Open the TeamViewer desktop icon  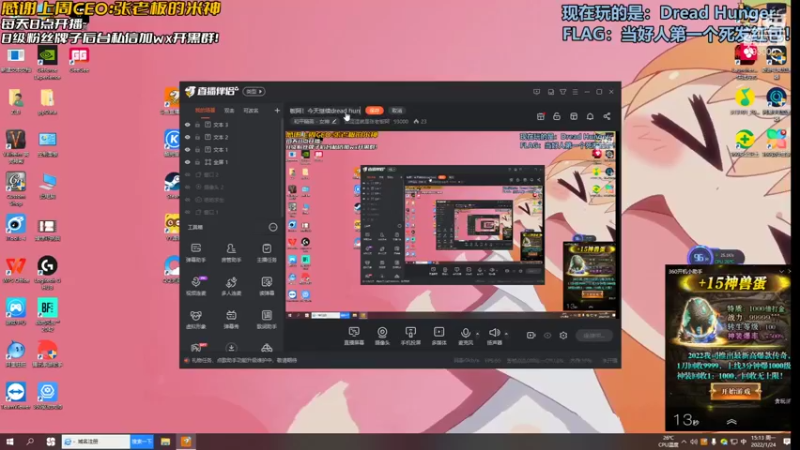(x=16, y=396)
